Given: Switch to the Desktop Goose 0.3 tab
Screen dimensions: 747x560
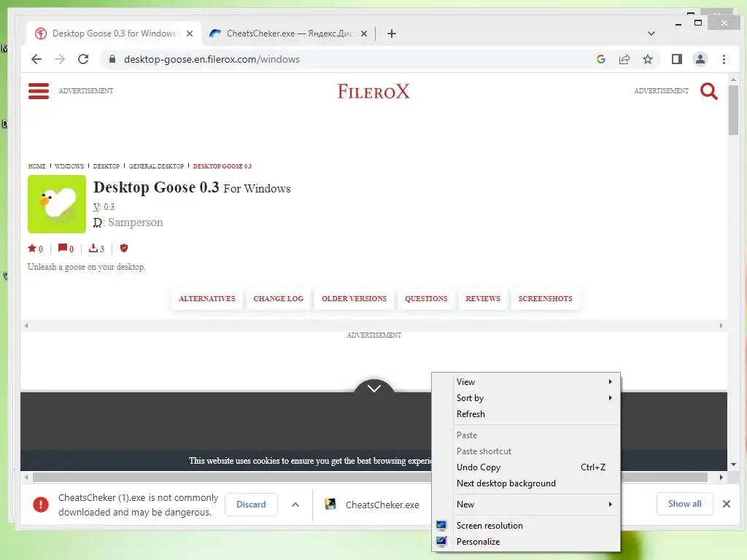Looking at the screenshot, I should [115, 34].
